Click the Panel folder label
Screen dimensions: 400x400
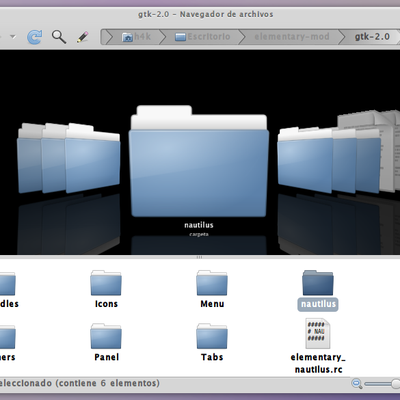106,357
